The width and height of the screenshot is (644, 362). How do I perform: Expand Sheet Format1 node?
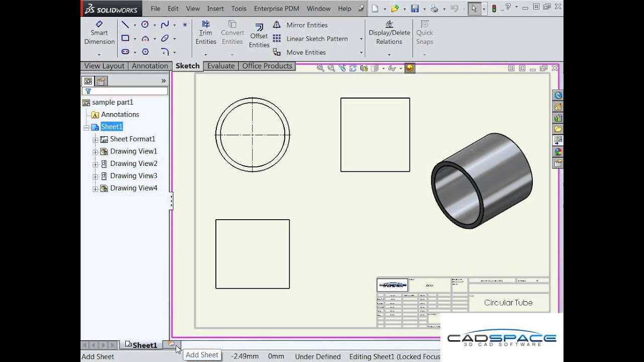tap(95, 139)
